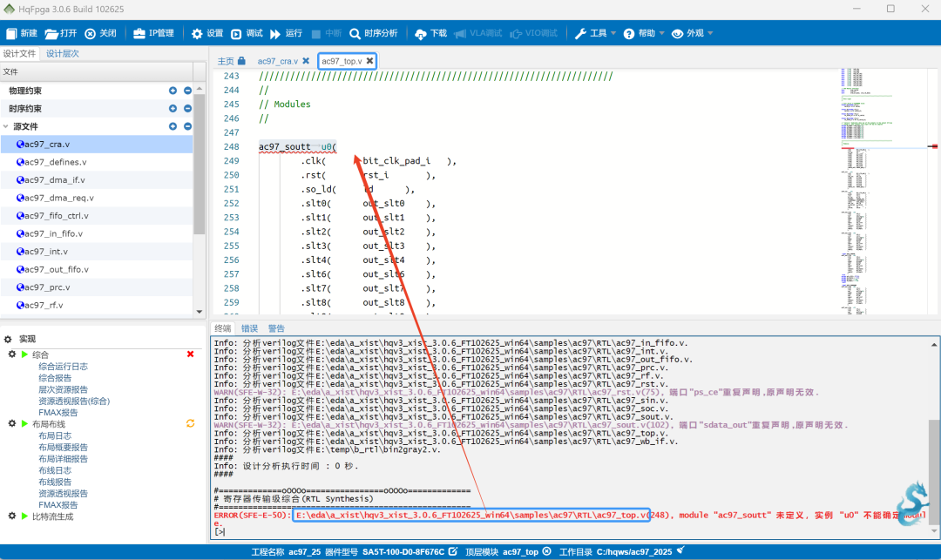This screenshot has width=941, height=560.
Task: Open the 工具 (Tools) dropdown menu
Action: click(x=596, y=33)
